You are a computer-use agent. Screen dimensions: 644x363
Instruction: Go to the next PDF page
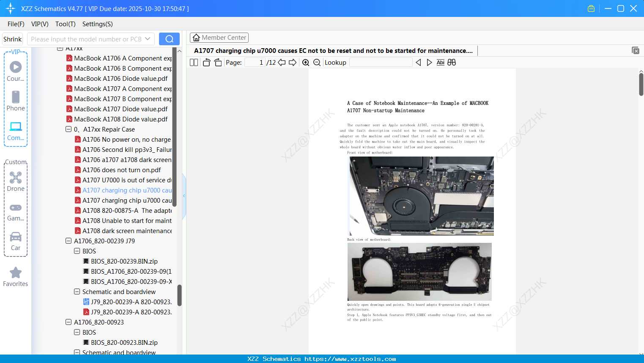pos(293,63)
